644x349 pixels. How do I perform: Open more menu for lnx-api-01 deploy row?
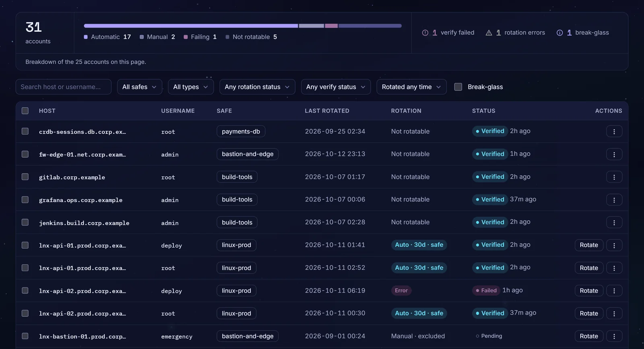click(614, 245)
